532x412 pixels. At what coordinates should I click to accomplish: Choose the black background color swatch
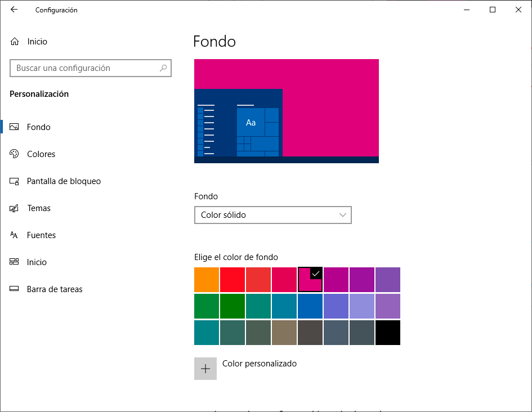point(388,333)
